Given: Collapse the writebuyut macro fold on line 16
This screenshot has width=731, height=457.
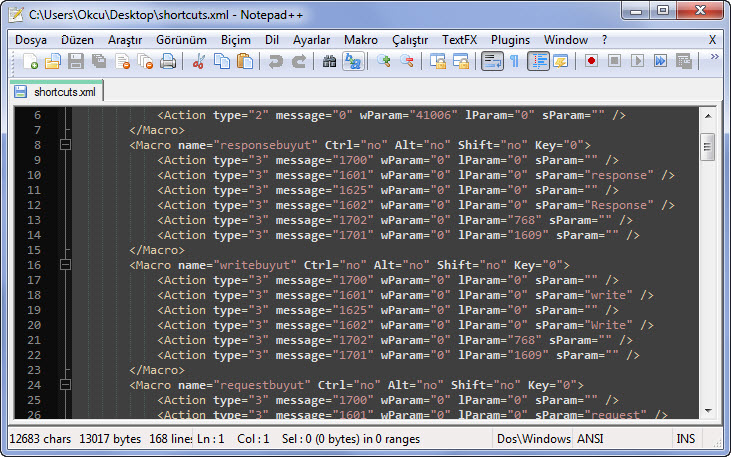Looking at the screenshot, I should [66, 265].
